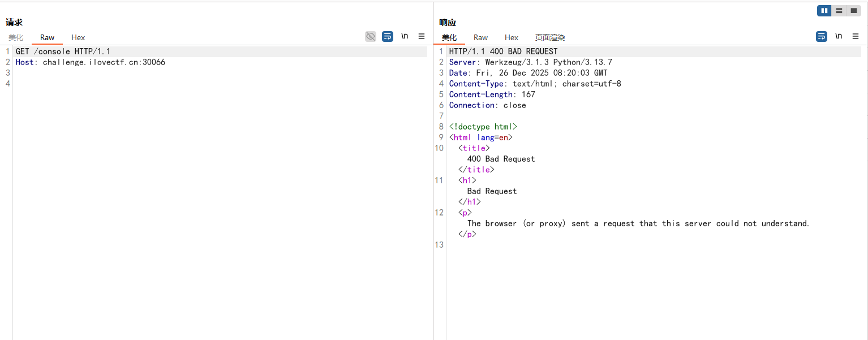Show non-printable \n characters in response
Image resolution: width=868 pixels, height=340 pixels.
click(x=839, y=36)
